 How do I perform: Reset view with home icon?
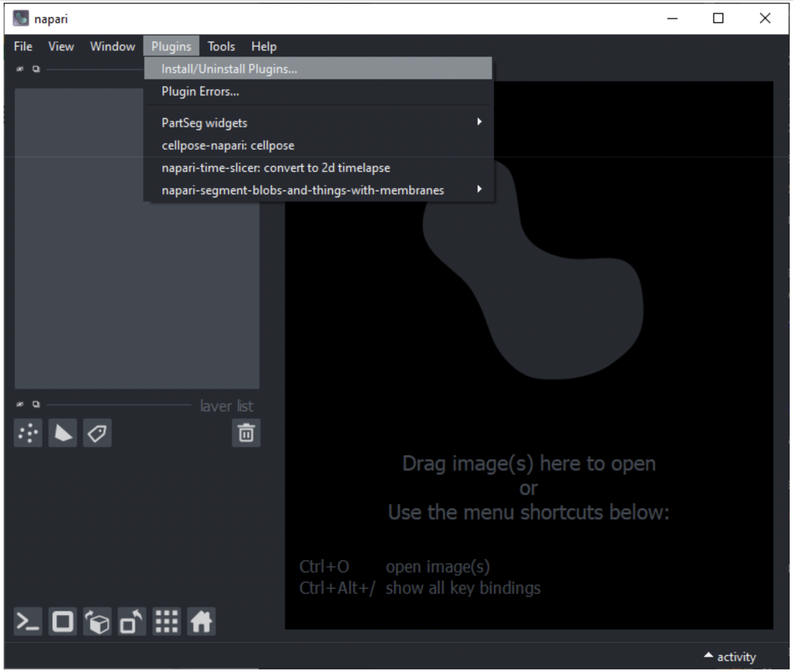[x=202, y=621]
